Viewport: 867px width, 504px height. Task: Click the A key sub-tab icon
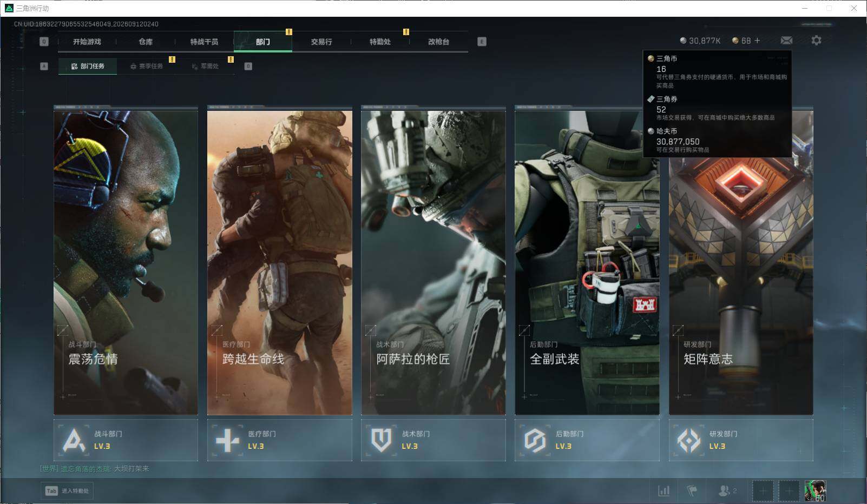(x=44, y=67)
